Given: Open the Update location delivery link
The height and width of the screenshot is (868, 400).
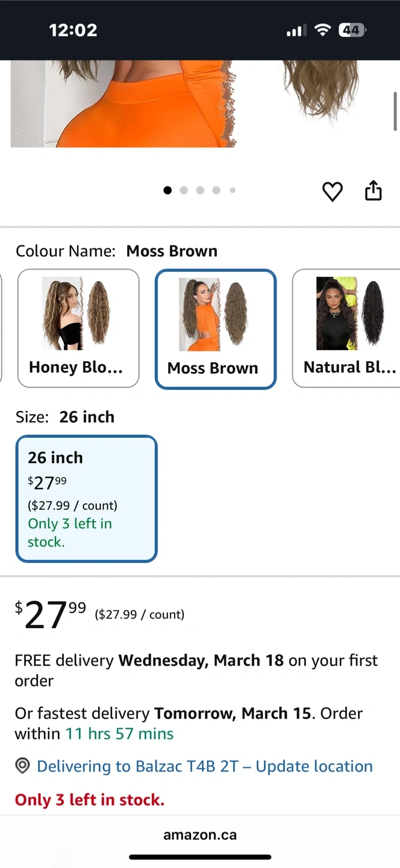Looking at the screenshot, I should 204,766.
